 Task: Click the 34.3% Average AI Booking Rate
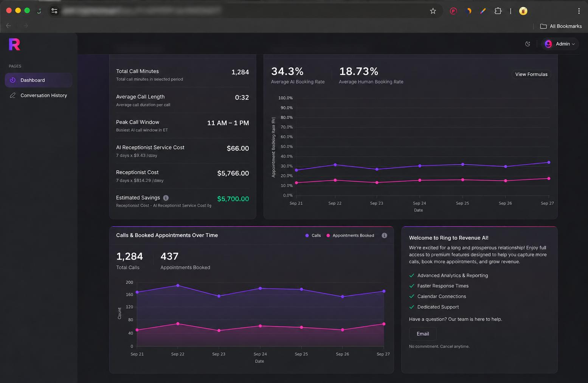(287, 71)
